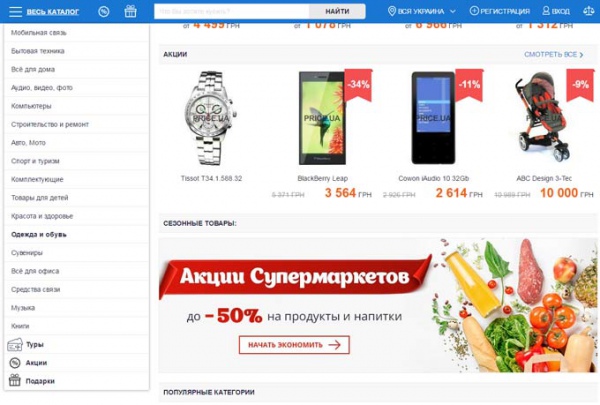Click the ABC Design 3-Tec stroller name
The image size is (600, 405).
point(544,178)
